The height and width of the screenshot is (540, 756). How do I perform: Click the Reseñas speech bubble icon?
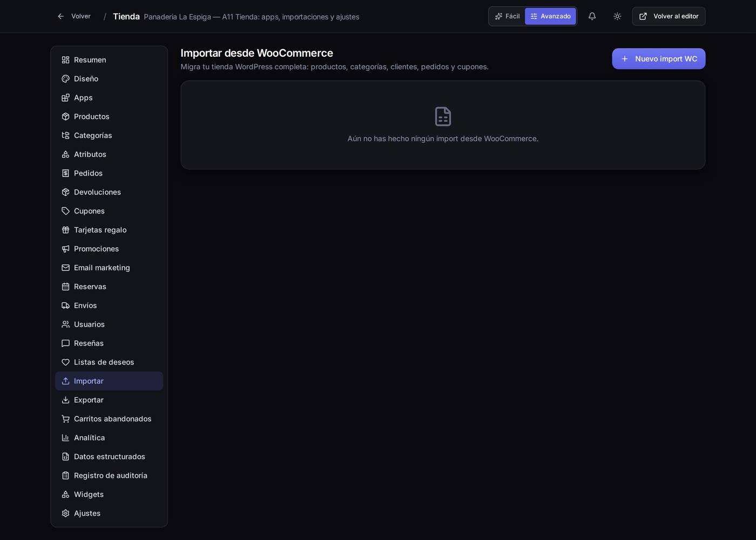(65, 343)
